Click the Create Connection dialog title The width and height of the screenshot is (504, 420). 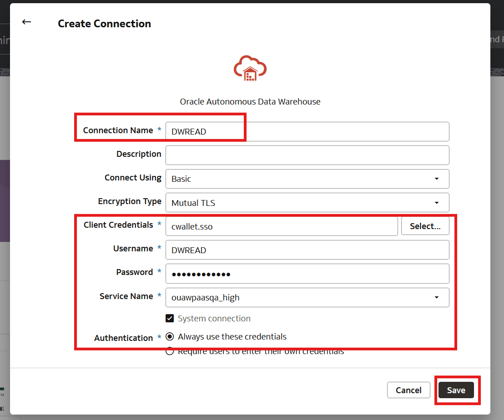tap(104, 23)
